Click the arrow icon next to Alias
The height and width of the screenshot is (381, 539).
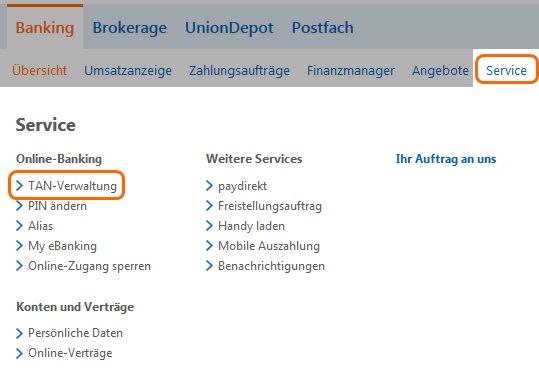(x=20, y=226)
